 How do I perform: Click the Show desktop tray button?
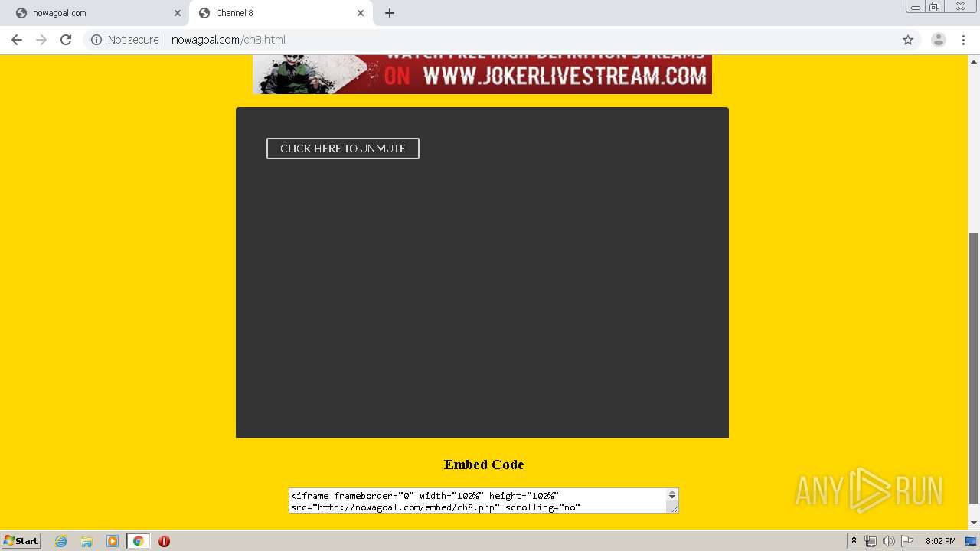click(x=971, y=541)
